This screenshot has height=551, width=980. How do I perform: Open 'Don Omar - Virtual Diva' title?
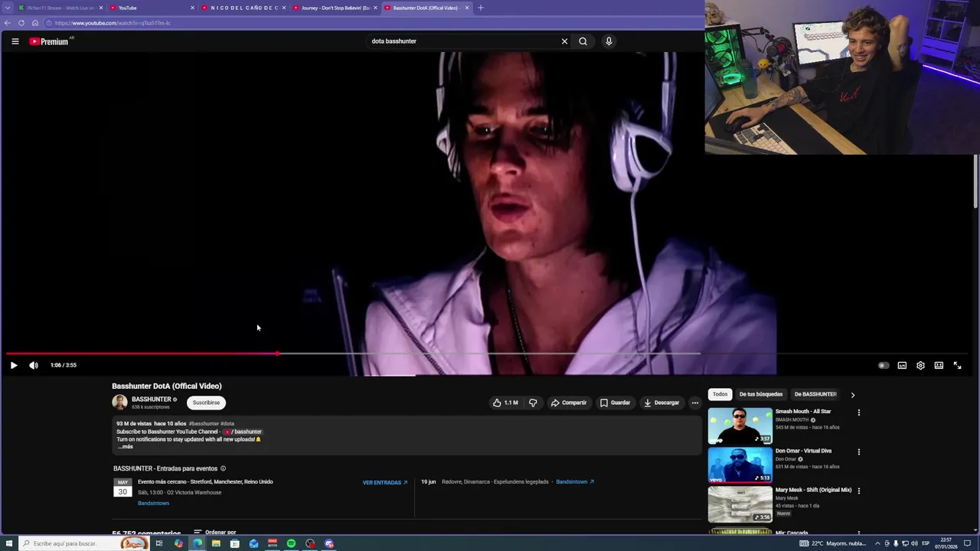(803, 451)
